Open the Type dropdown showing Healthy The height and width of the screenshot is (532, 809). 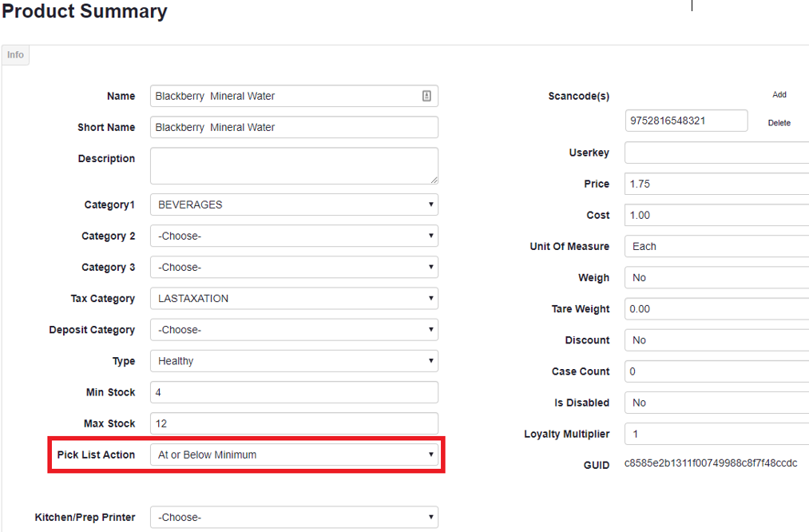click(294, 361)
